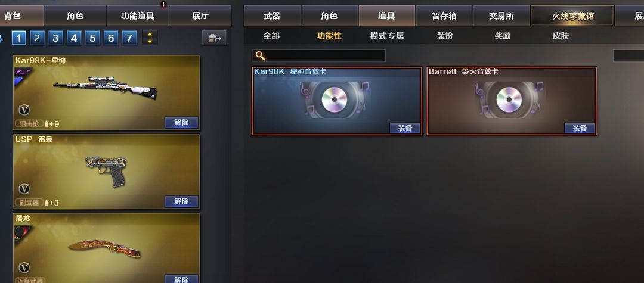Image resolution: width=644 pixels, height=283 pixels.
Task: Click the up arrow of bag stepper
Action: pyautogui.click(x=150, y=35)
